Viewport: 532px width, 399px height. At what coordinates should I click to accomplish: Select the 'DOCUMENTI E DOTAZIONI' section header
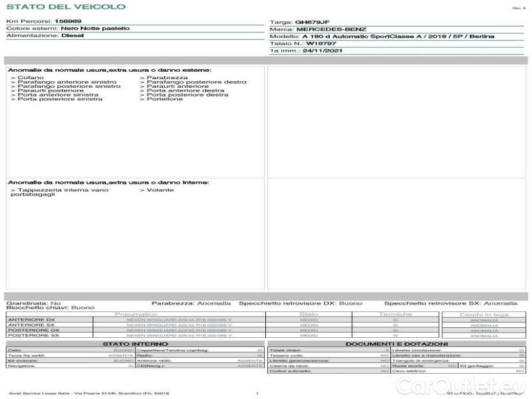[396, 344]
